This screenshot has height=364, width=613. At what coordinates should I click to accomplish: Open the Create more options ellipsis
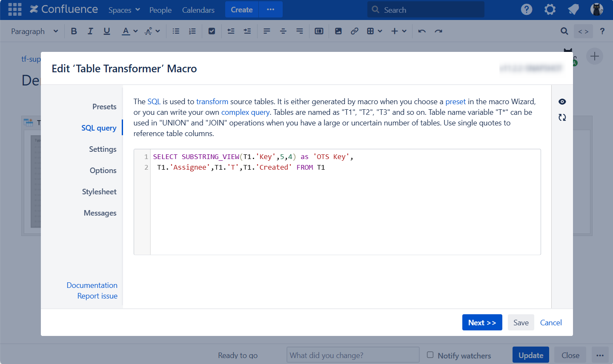pyautogui.click(x=270, y=9)
